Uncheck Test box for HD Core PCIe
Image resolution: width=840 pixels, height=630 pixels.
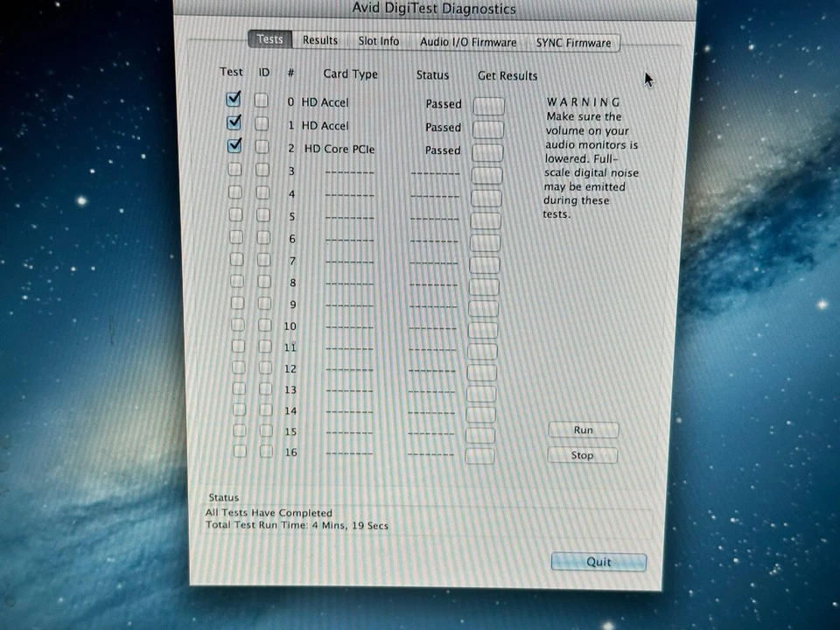pos(234,146)
